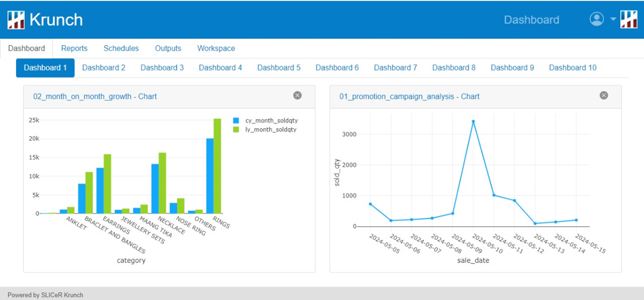Switch to Dashboard 4

tap(221, 68)
